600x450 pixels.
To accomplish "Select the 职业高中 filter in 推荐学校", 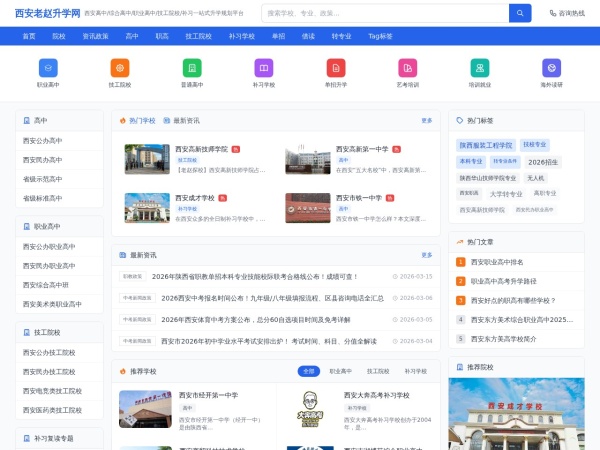I will point(341,371).
